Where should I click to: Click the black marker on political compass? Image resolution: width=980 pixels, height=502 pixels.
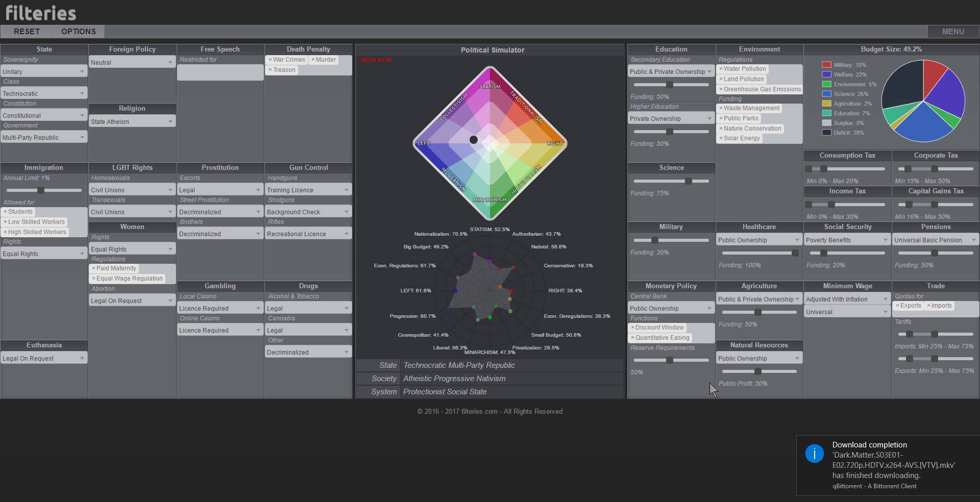474,140
